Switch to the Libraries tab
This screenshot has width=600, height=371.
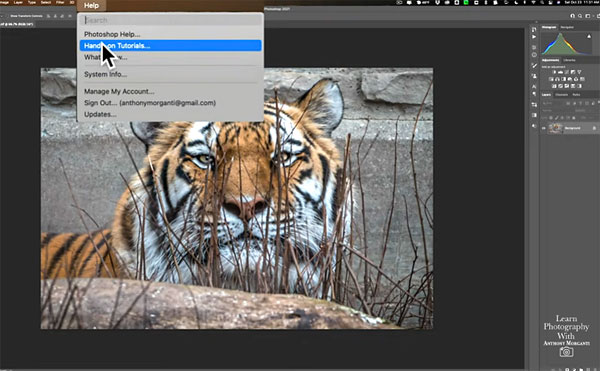tap(569, 60)
